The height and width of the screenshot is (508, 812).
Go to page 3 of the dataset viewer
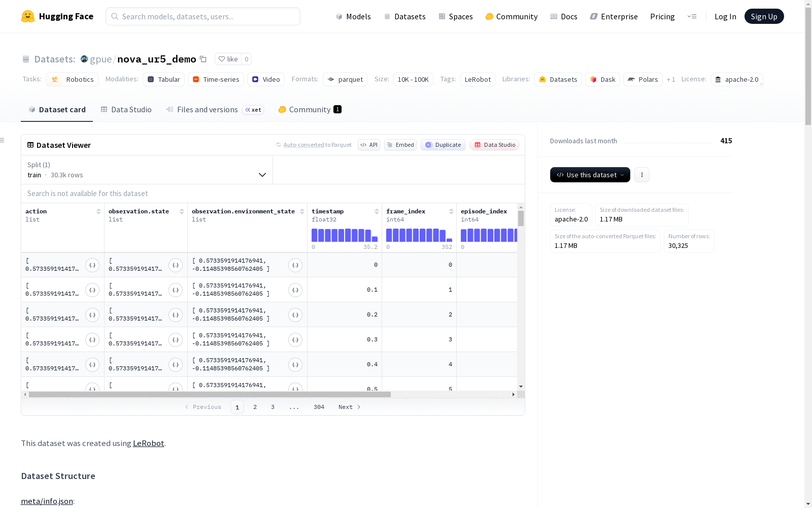(x=273, y=407)
